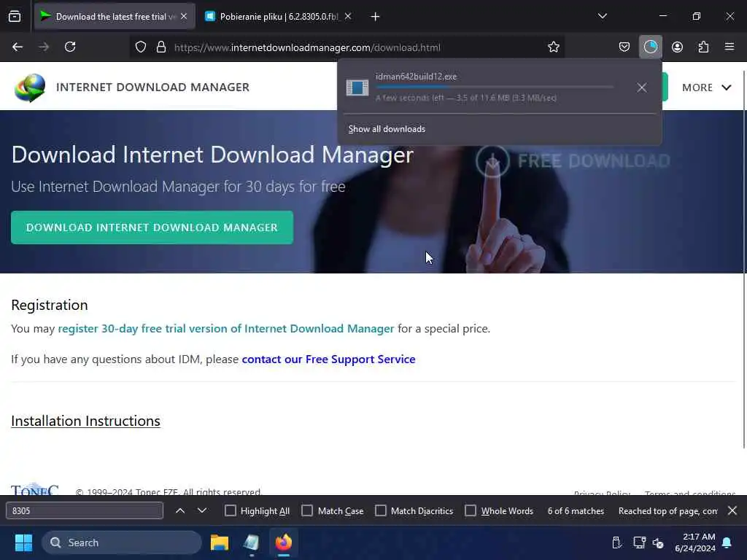Open contact our Free Support Service link
This screenshot has width=747, height=560.
[x=328, y=359]
